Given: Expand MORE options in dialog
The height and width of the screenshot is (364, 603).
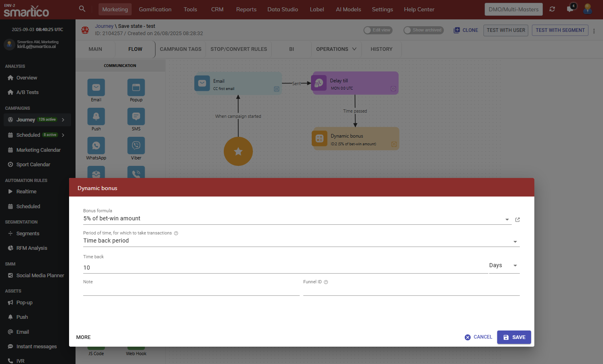Looking at the screenshot, I should 84,337.
